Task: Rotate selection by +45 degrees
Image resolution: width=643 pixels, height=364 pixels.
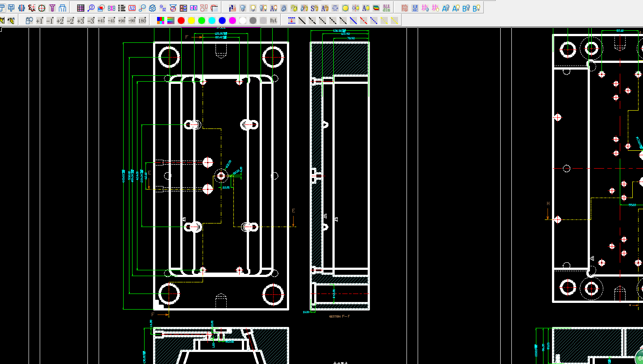Action: point(101,21)
